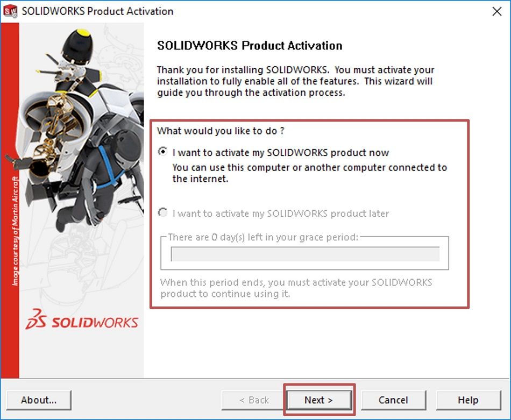This screenshot has height=420, width=511.
Task: Click 'You can use this computer' description text
Action: click(309, 173)
